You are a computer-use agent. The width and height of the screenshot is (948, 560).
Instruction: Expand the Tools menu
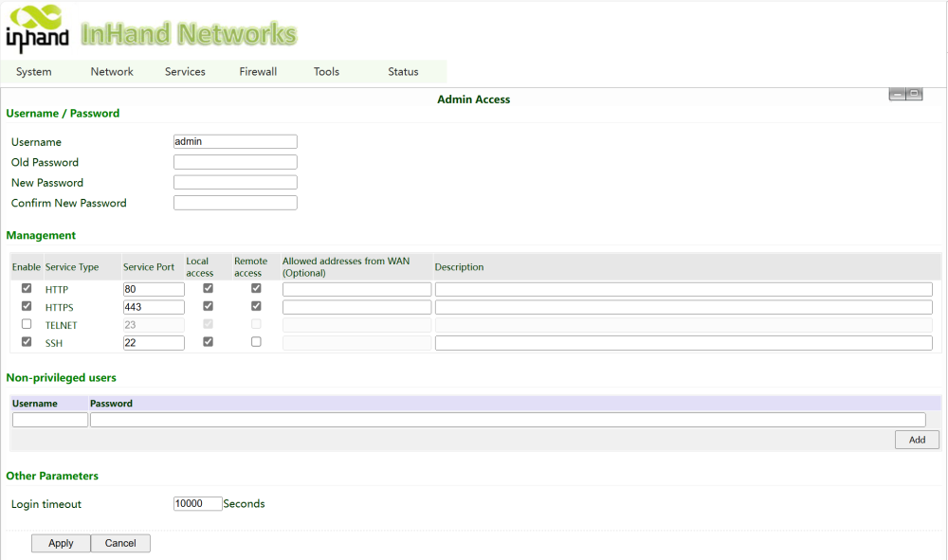[x=326, y=72]
